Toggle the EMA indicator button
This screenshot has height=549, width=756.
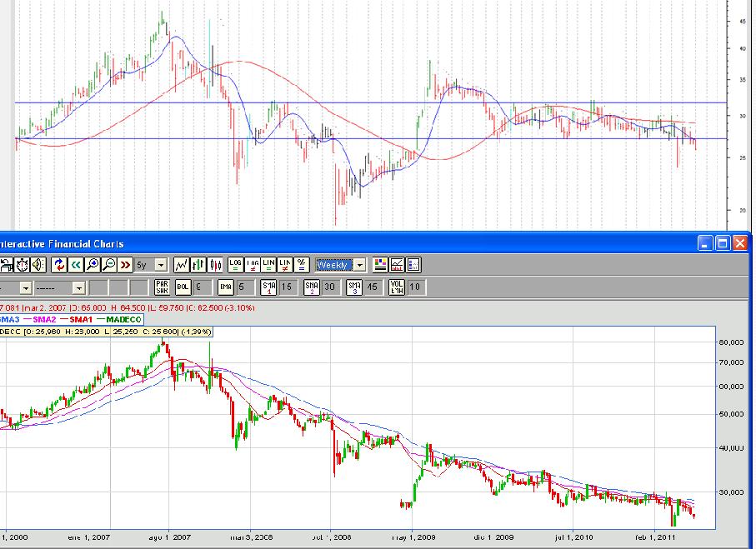tap(225, 287)
